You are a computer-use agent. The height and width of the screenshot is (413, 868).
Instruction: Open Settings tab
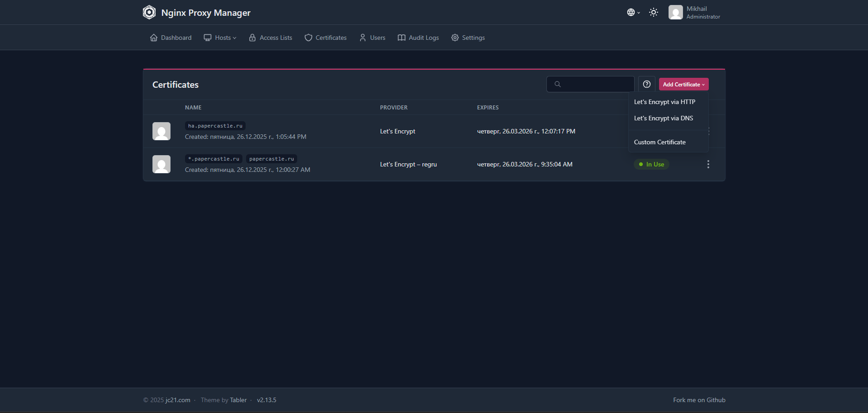tap(468, 38)
